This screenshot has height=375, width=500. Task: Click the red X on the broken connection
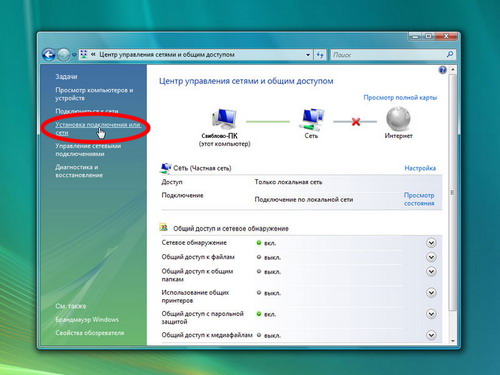point(356,122)
